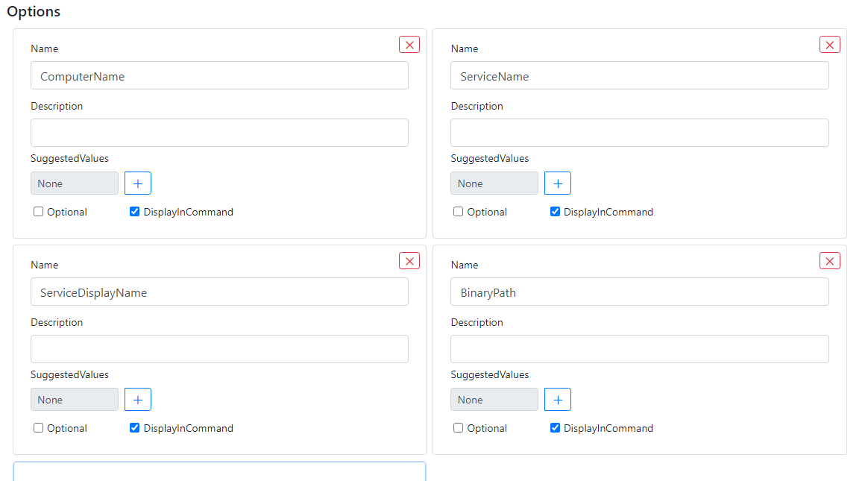Click the partially visible card at the bottom

[219, 473]
